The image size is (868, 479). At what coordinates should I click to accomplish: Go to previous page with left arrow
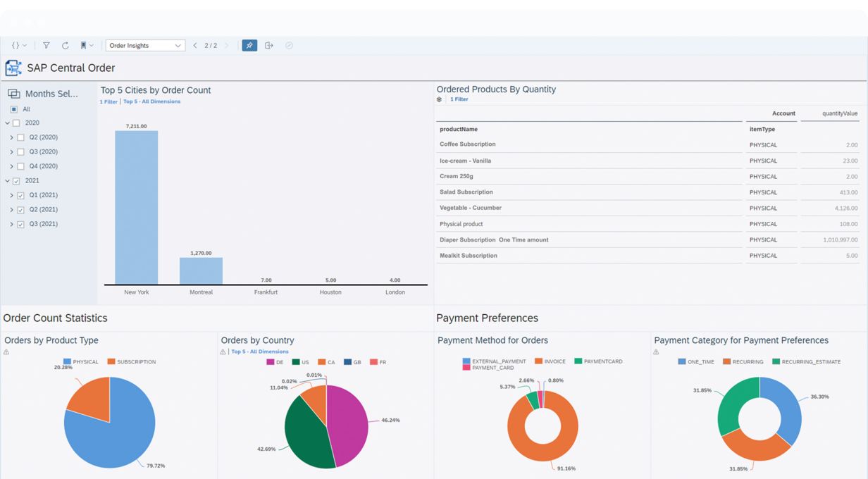[x=195, y=46]
